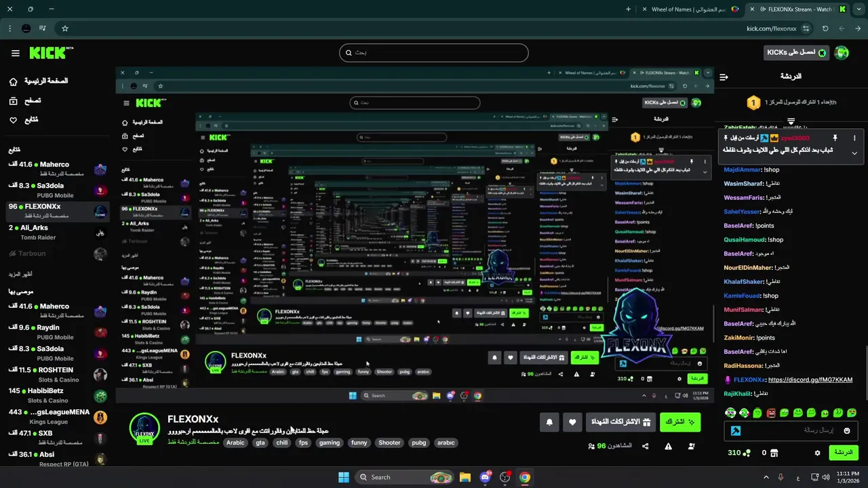The width and height of the screenshot is (868, 488).
Task: Open the offline Tarboun channel
Action: (x=57, y=253)
